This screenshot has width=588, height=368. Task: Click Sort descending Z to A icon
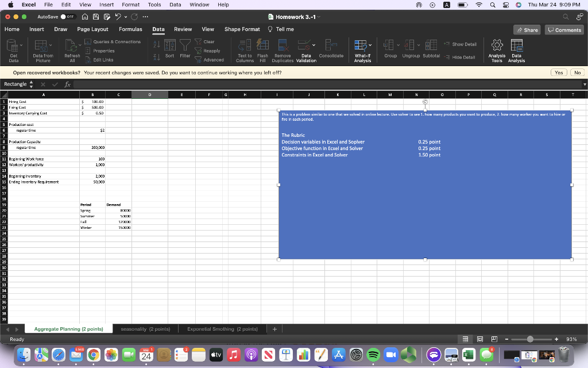pos(157,57)
